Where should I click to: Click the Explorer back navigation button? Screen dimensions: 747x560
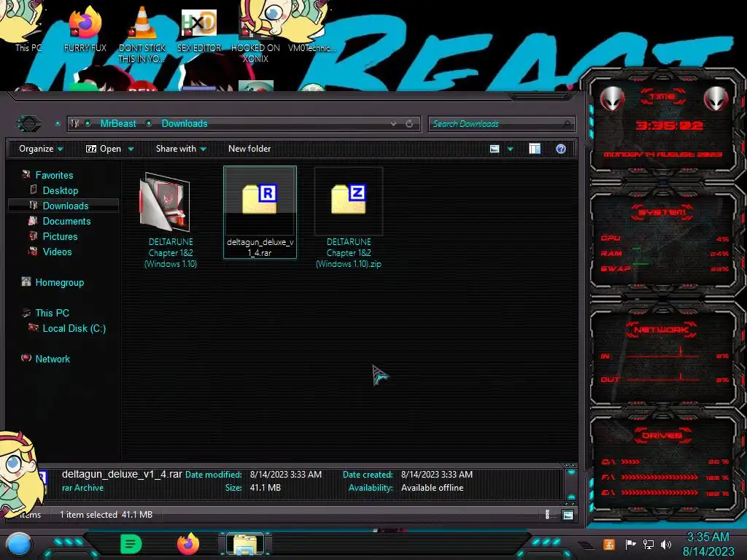click(x=29, y=124)
